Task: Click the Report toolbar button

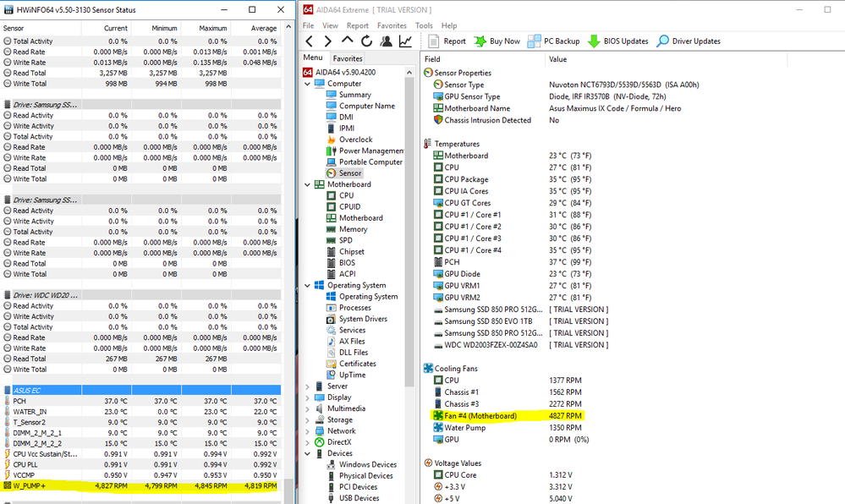Action: click(447, 41)
